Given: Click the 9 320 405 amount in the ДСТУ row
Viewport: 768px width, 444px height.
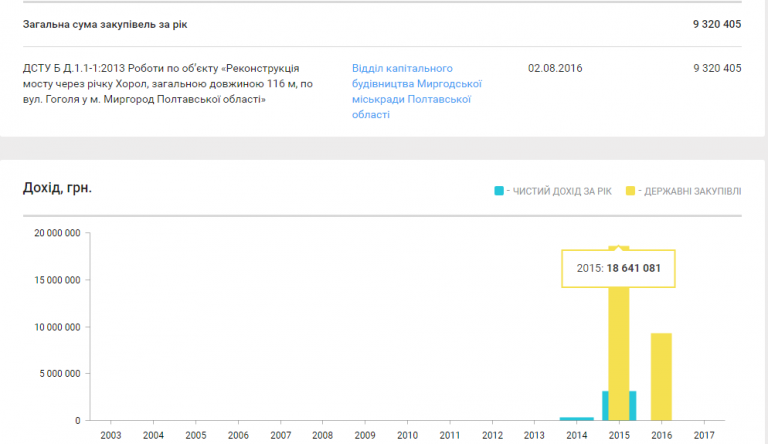Looking at the screenshot, I should pyautogui.click(x=716, y=68).
